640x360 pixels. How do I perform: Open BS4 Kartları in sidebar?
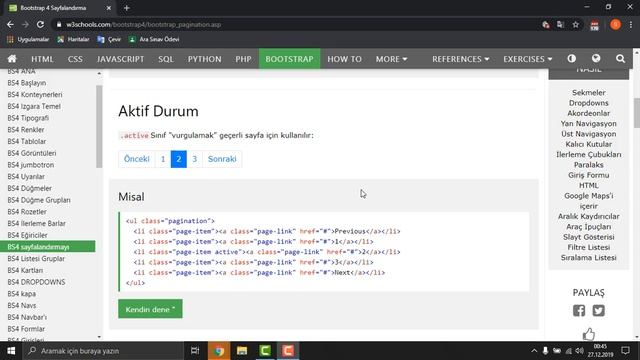click(x=25, y=271)
